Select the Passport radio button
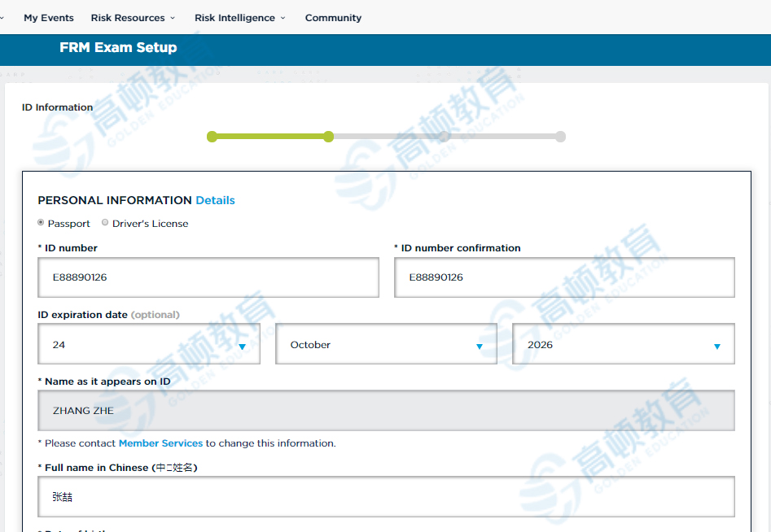Viewport: 771px width, 532px height. coord(41,223)
